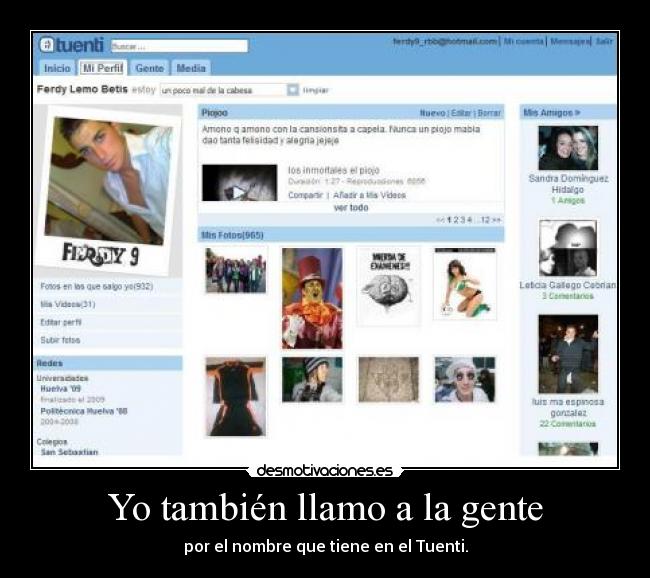The image size is (650, 578).
Task: Go to page 2 of posts
Action: click(x=456, y=220)
